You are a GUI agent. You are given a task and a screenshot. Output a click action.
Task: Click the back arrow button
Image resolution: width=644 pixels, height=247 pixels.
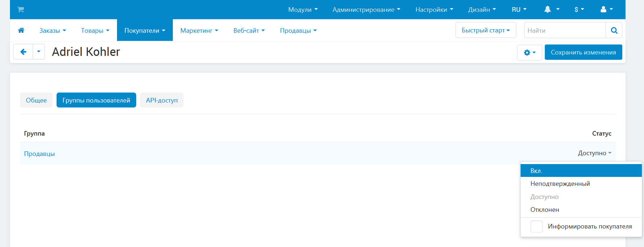coord(23,52)
